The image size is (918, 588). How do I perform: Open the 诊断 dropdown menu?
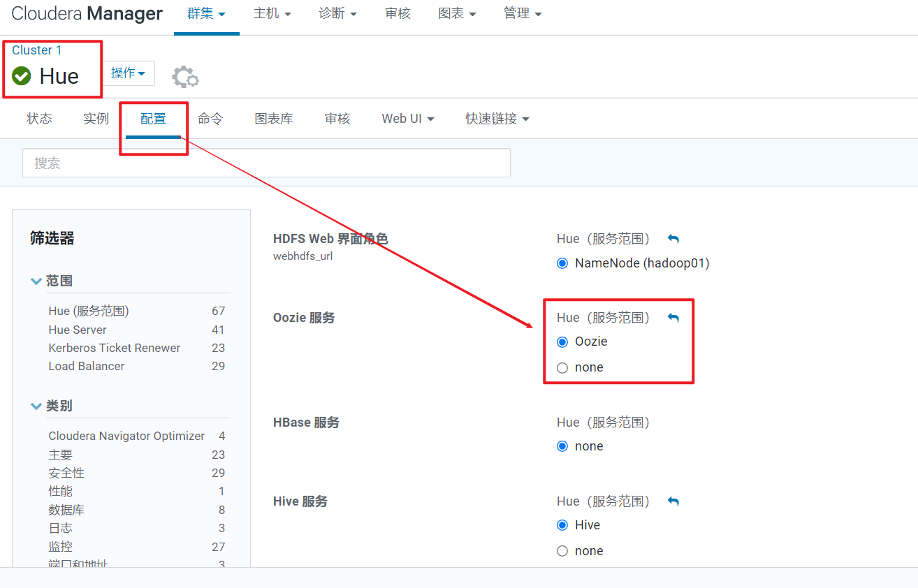click(x=337, y=13)
